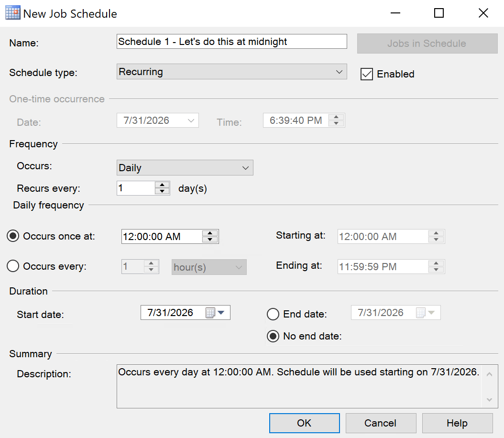Image resolution: width=504 pixels, height=438 pixels.
Task: Click the Daily frequency section label
Action: coord(49,205)
